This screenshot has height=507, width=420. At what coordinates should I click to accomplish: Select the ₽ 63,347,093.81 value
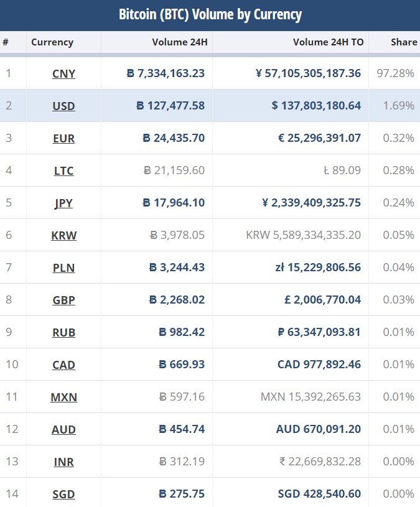click(319, 332)
